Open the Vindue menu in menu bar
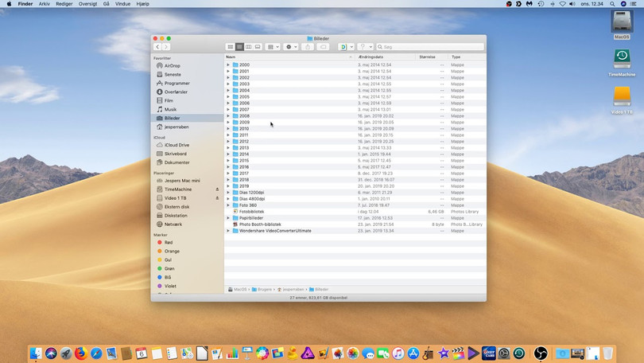Image resolution: width=644 pixels, height=363 pixels. (x=122, y=4)
